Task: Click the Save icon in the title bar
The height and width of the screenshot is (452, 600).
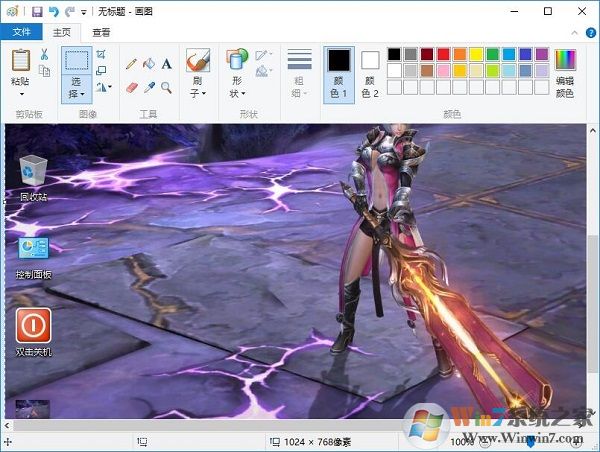Action: point(37,11)
